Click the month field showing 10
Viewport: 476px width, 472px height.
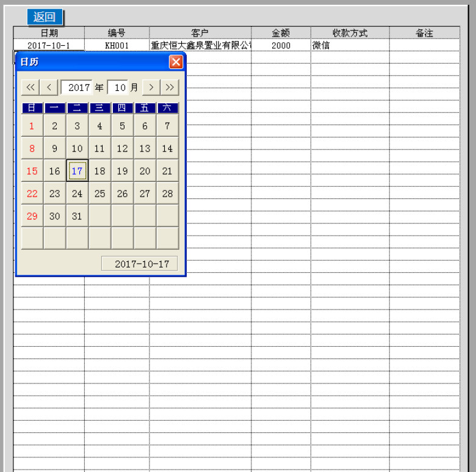click(x=118, y=87)
